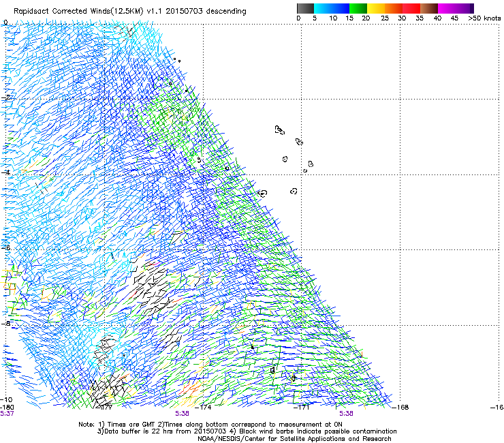Click the gray 0-5 knots color swatch

point(305,8)
